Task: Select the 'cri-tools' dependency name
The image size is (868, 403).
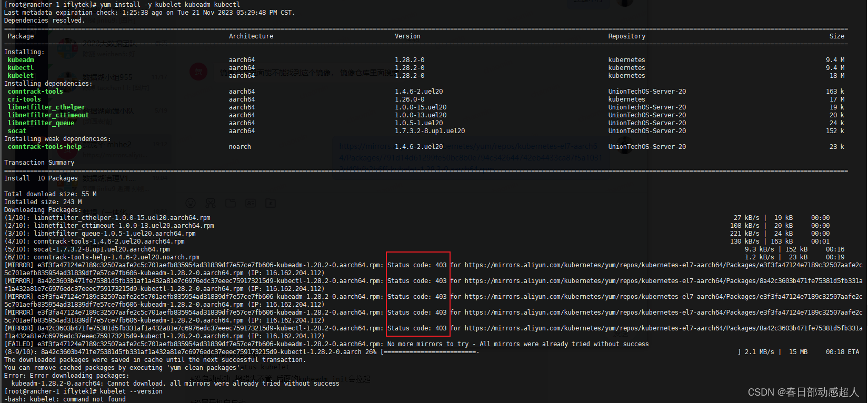Action: pyautogui.click(x=24, y=99)
